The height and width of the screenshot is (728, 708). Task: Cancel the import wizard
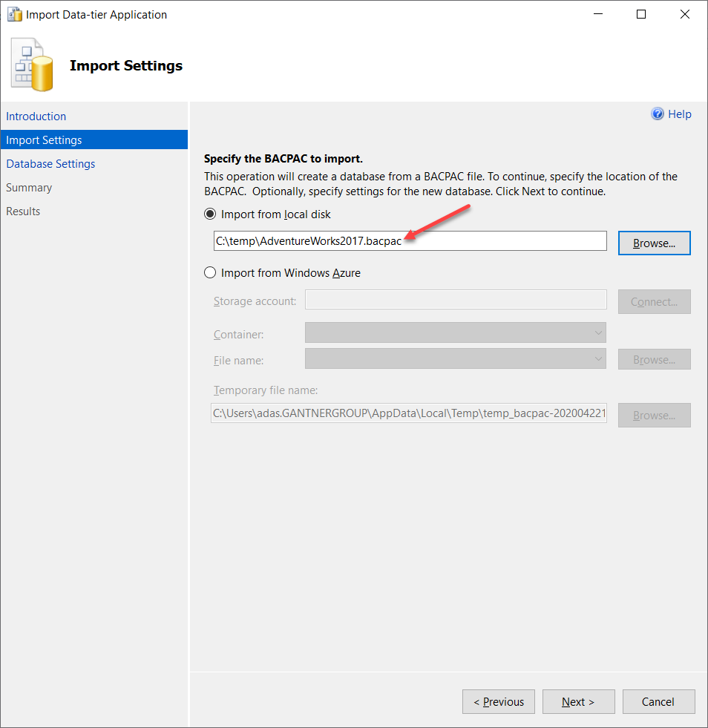coord(658,701)
